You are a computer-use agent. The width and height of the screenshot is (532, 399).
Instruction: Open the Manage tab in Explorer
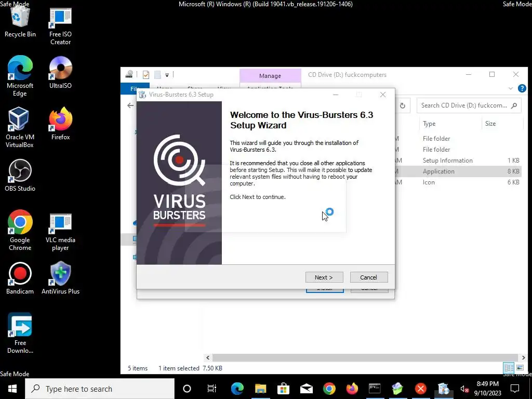point(270,76)
